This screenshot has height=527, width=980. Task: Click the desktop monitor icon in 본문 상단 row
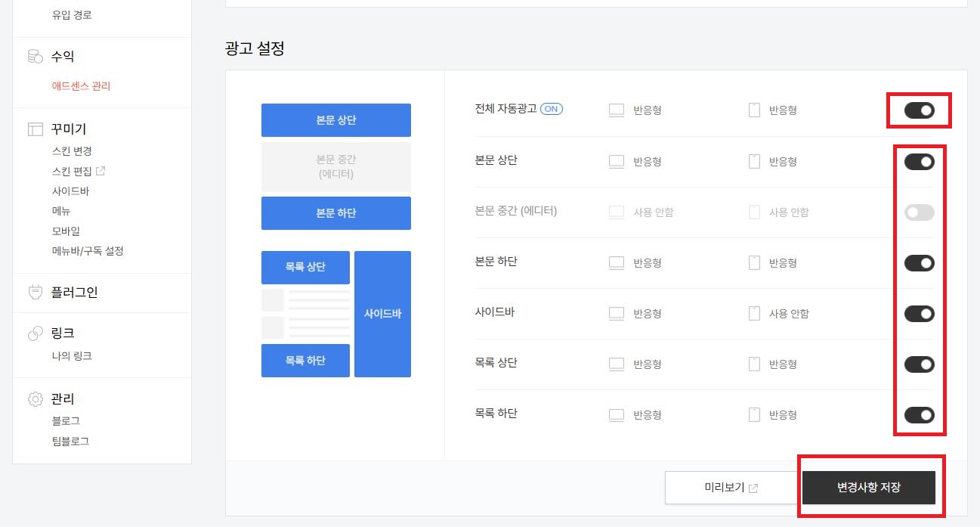click(617, 162)
